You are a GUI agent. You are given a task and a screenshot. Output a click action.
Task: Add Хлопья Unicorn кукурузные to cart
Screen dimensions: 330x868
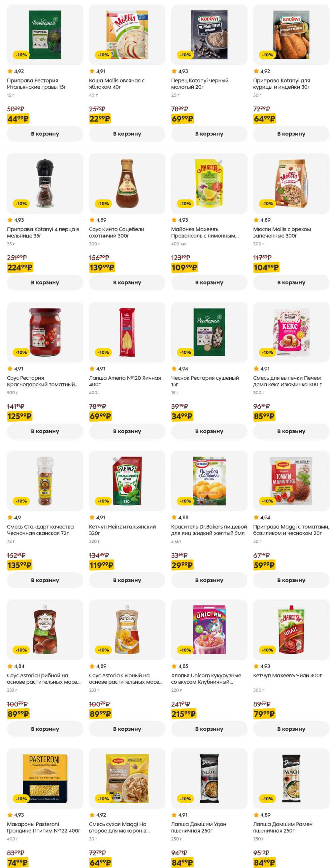(209, 729)
